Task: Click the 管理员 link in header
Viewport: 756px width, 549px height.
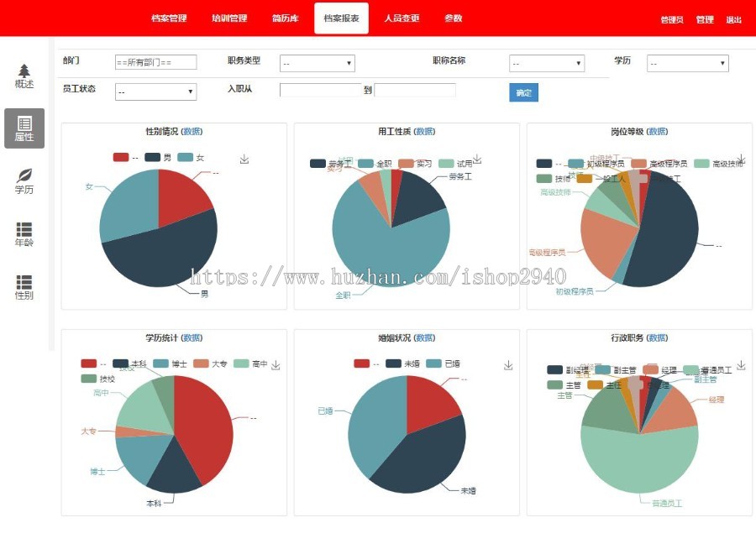Action: (672, 20)
